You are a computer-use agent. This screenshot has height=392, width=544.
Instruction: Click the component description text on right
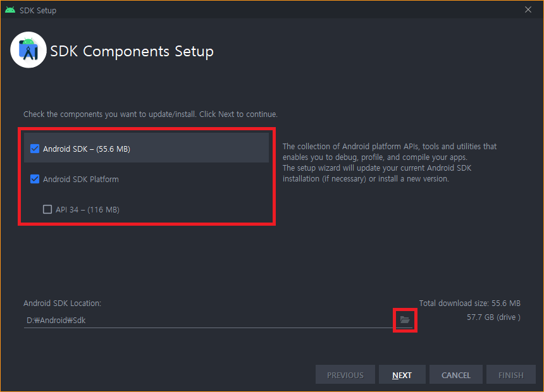(x=390, y=162)
